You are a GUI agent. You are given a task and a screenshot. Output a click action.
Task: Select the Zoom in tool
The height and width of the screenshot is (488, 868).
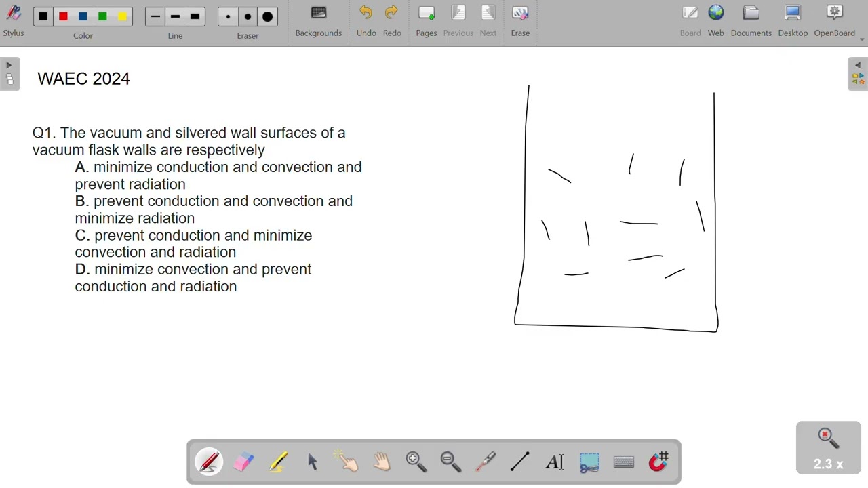tap(416, 462)
